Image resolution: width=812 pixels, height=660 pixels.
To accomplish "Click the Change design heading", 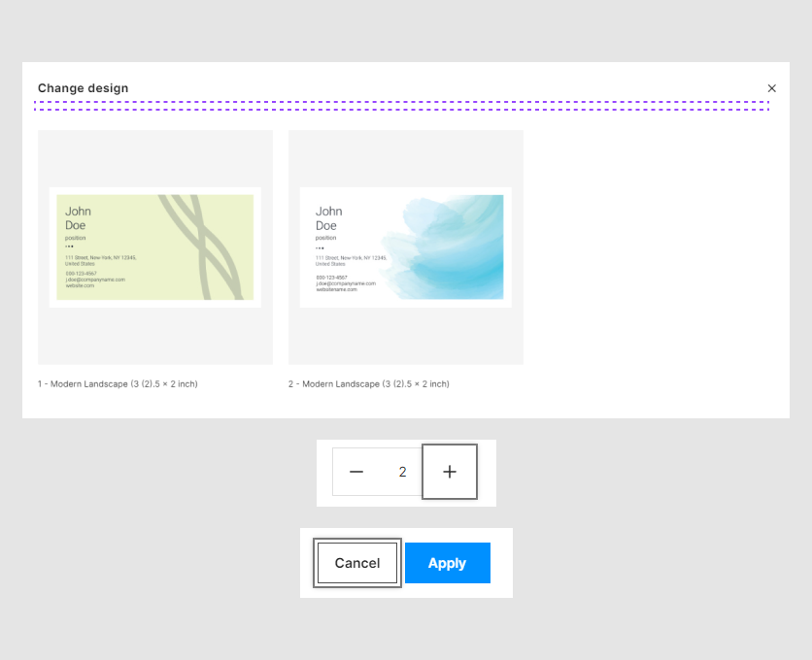I will coord(83,88).
